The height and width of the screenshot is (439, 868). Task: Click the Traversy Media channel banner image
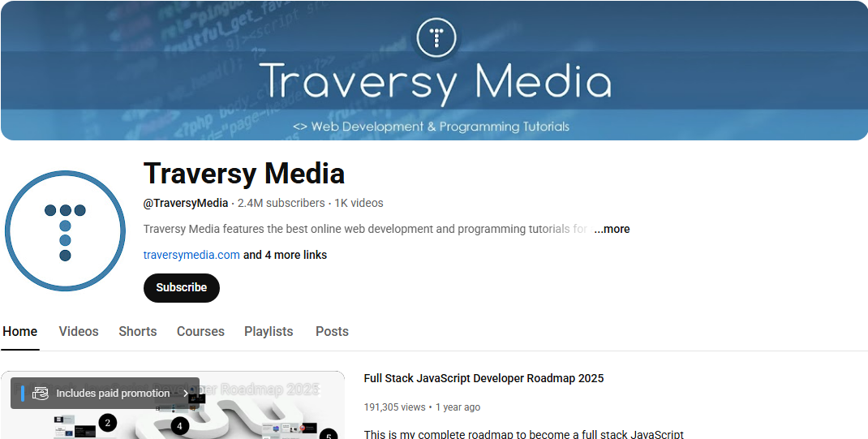pyautogui.click(x=434, y=71)
